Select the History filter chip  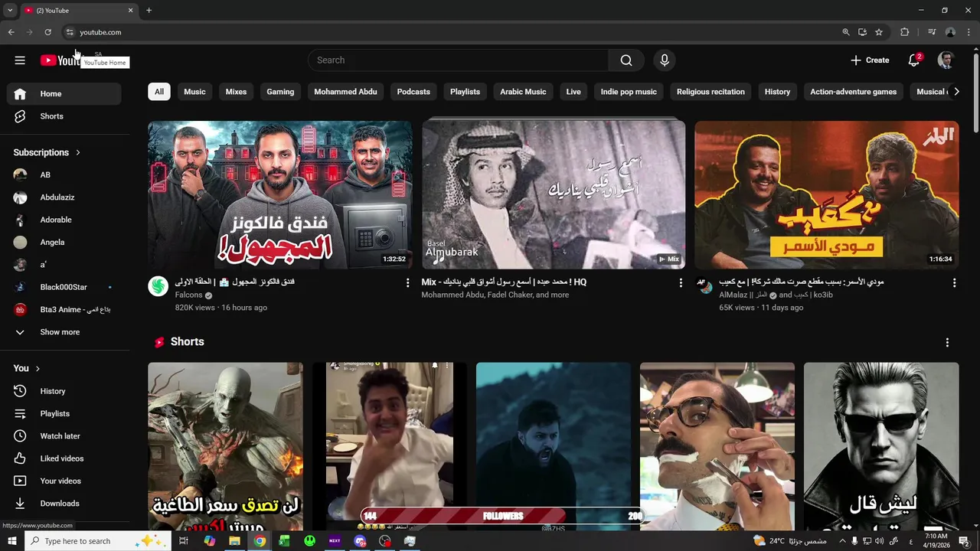click(777, 92)
